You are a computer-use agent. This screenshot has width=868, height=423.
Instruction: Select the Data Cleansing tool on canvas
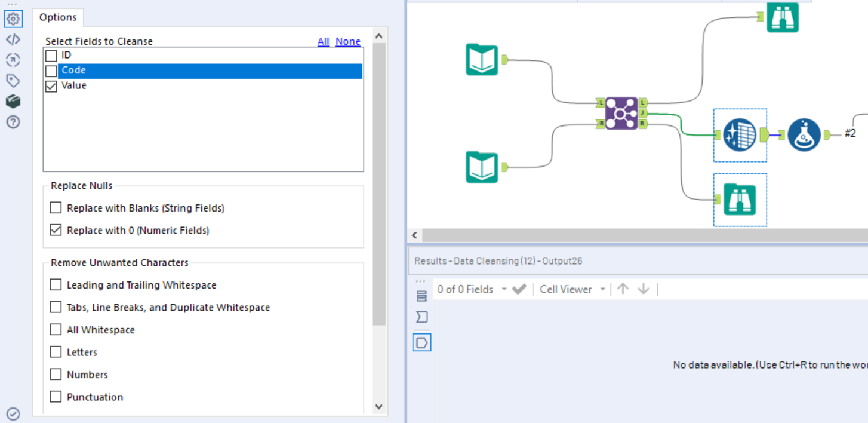(x=740, y=134)
